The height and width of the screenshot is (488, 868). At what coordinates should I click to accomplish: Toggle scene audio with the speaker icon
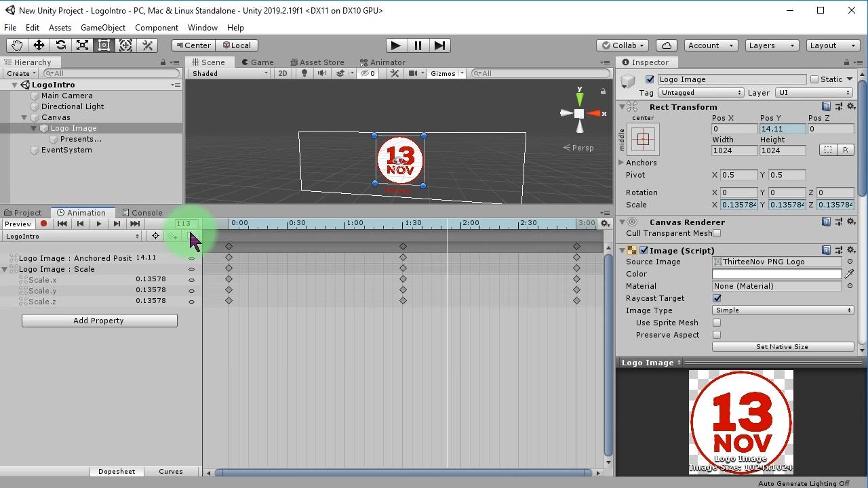[x=321, y=73]
